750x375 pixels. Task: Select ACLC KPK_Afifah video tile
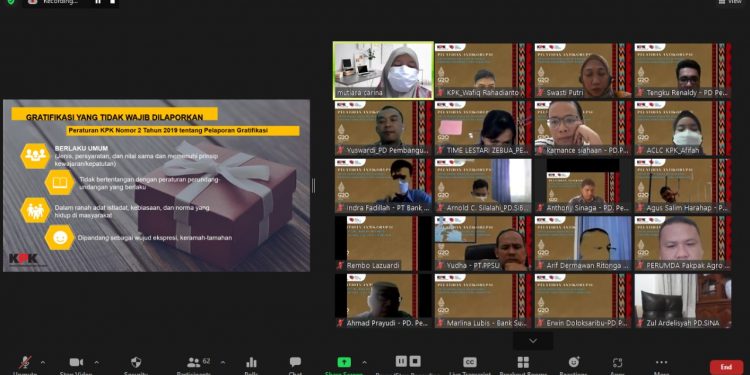pos(683,128)
